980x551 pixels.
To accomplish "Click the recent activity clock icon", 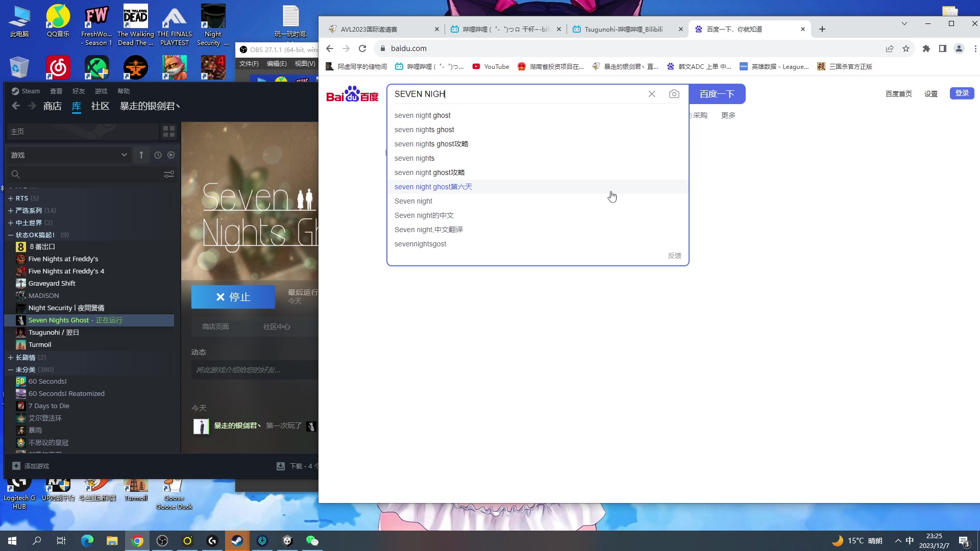I will [x=158, y=155].
